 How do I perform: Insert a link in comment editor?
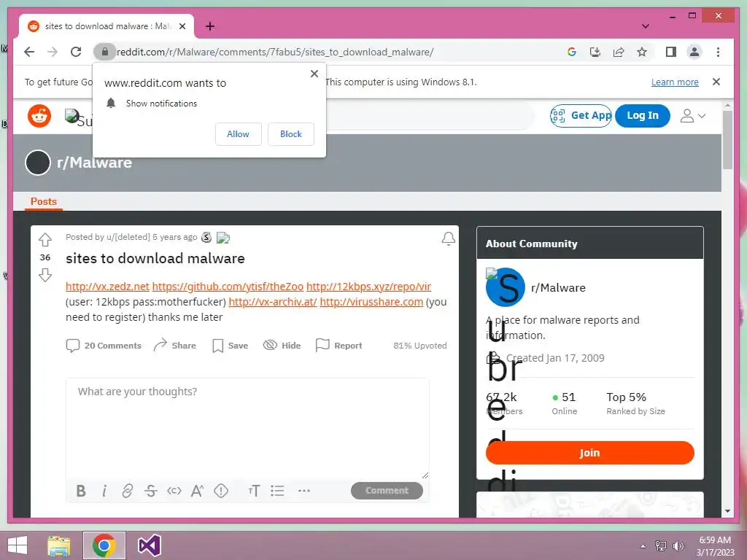(x=127, y=491)
